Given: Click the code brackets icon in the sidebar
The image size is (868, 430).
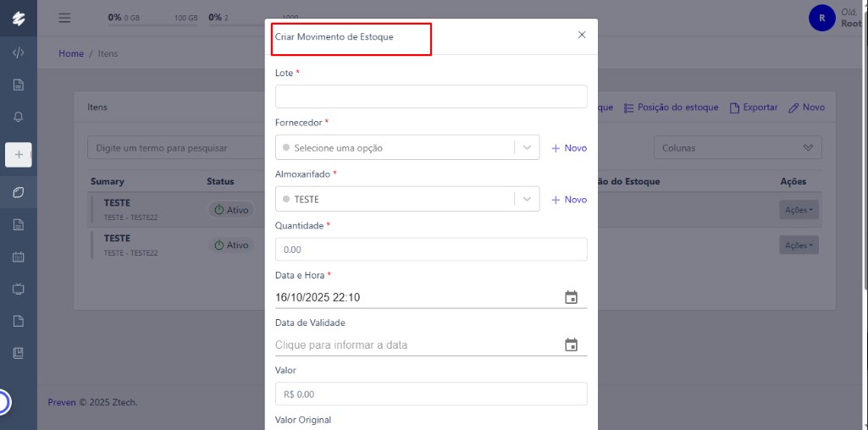Looking at the screenshot, I should click(19, 52).
